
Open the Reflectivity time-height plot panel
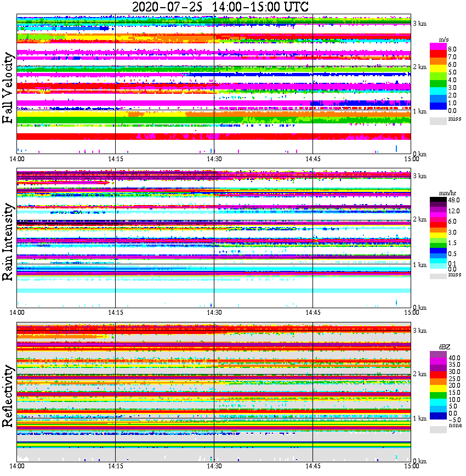(214, 392)
